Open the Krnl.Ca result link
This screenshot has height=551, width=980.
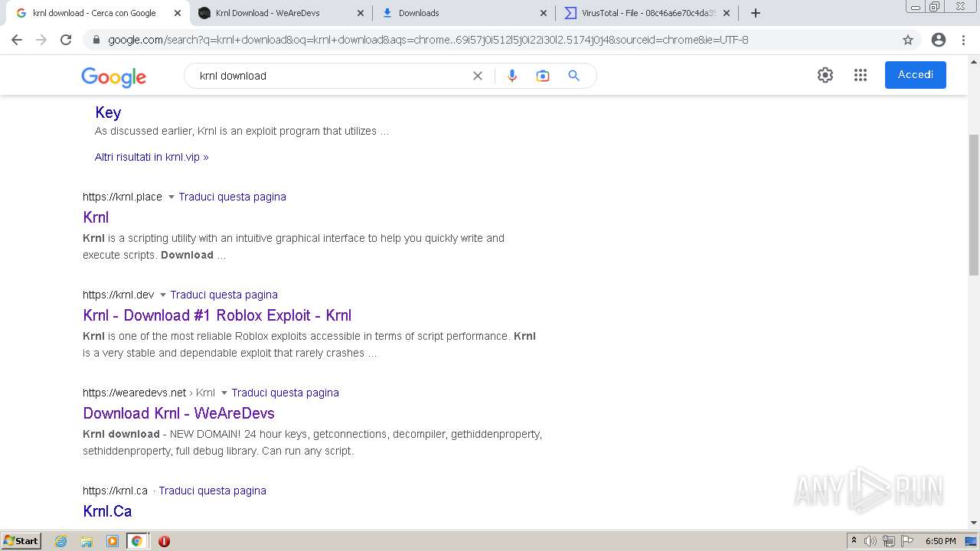click(107, 511)
